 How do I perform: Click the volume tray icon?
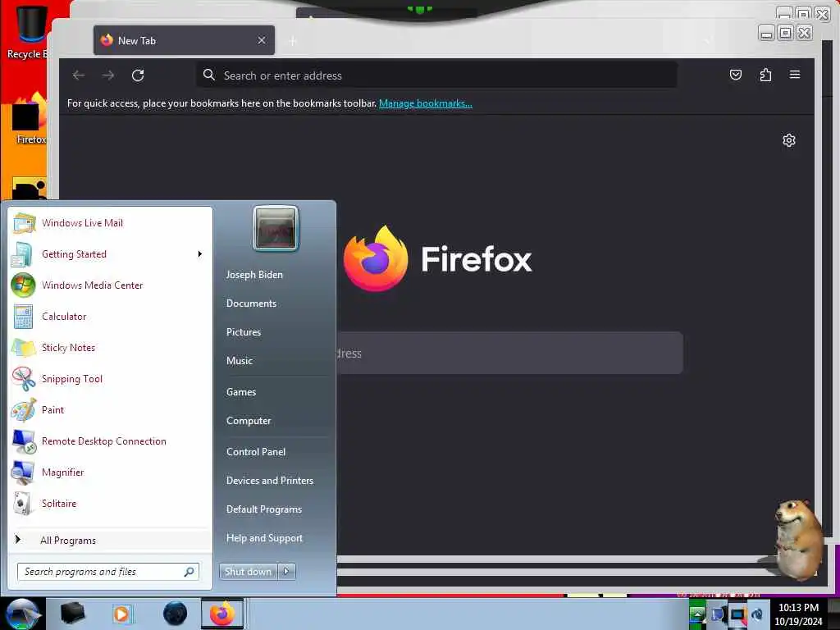point(757,614)
